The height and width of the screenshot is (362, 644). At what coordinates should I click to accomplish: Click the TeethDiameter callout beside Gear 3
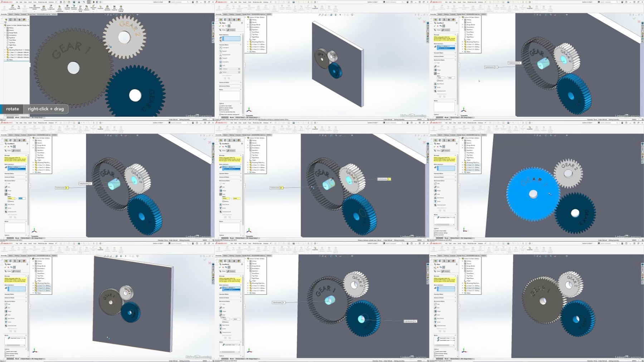[410, 321]
